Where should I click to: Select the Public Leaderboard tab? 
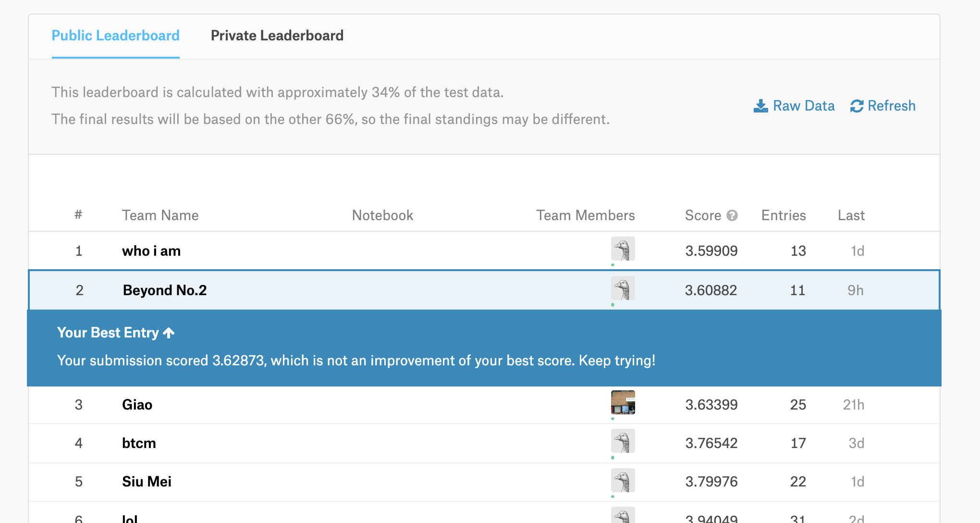(115, 36)
